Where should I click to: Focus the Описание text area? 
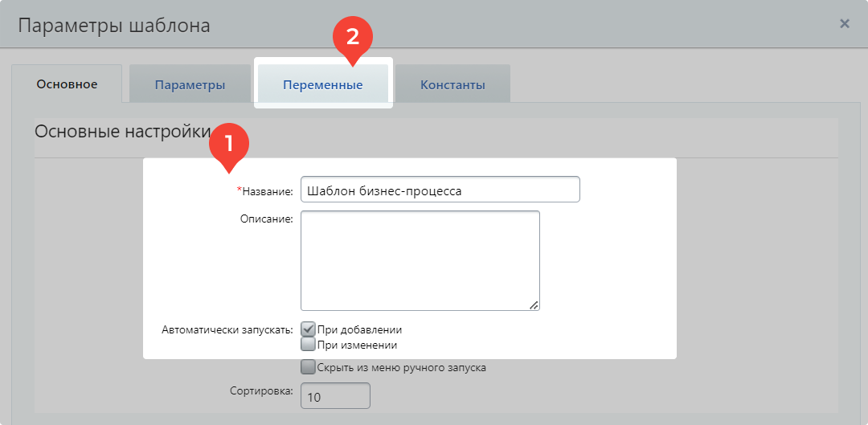click(x=420, y=260)
